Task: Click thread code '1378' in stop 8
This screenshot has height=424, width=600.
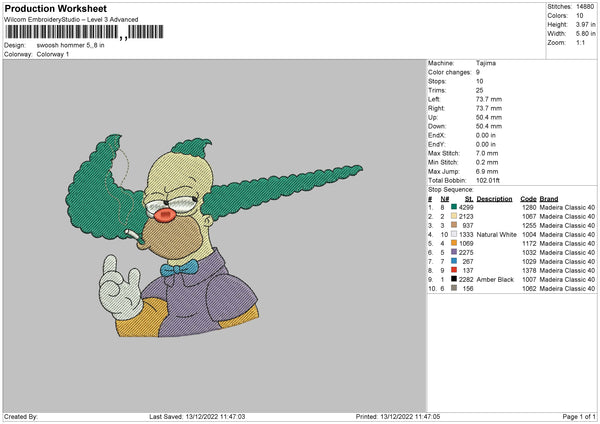Action: click(x=529, y=271)
